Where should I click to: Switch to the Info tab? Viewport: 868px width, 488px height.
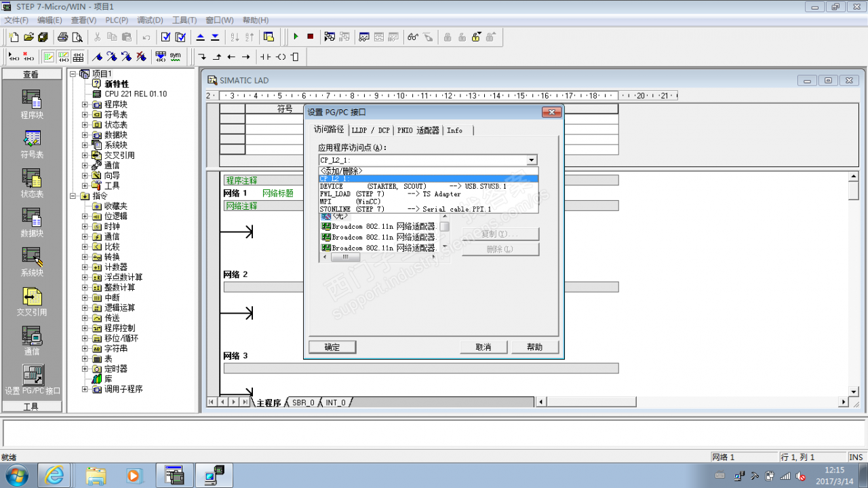[x=455, y=130]
